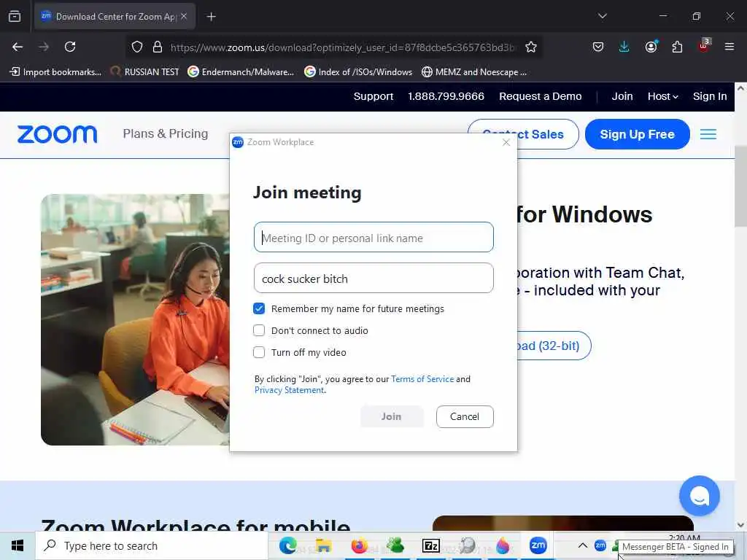
Task: Open the Terms of Service link
Action: (422, 379)
